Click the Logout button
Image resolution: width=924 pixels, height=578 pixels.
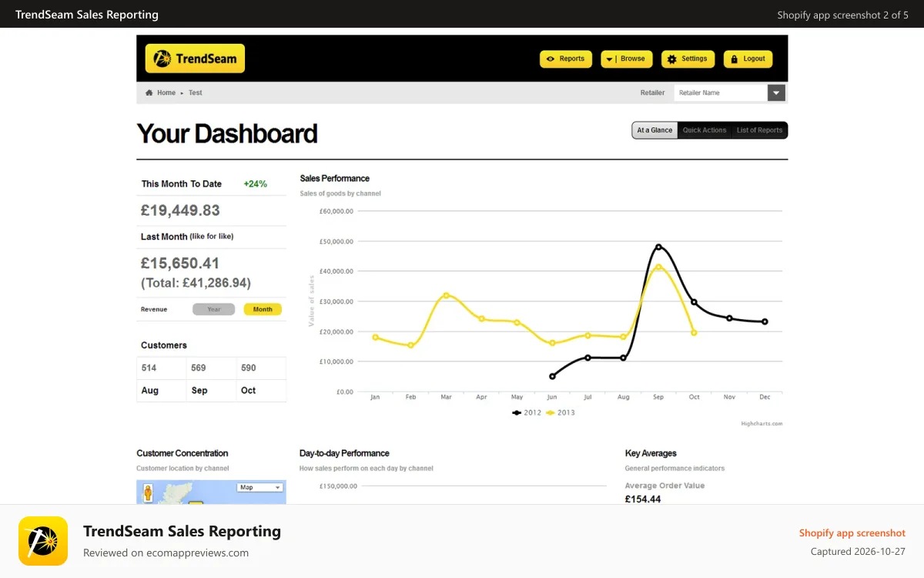pos(748,59)
